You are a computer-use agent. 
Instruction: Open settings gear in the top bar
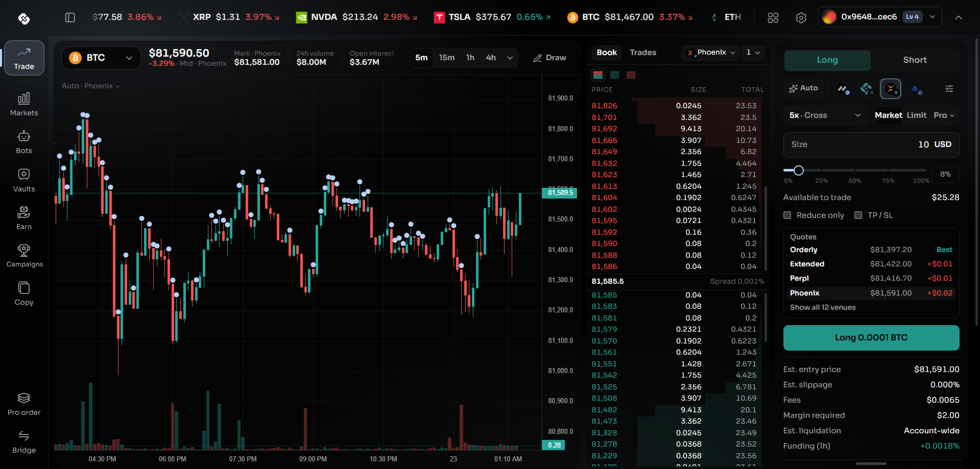801,17
